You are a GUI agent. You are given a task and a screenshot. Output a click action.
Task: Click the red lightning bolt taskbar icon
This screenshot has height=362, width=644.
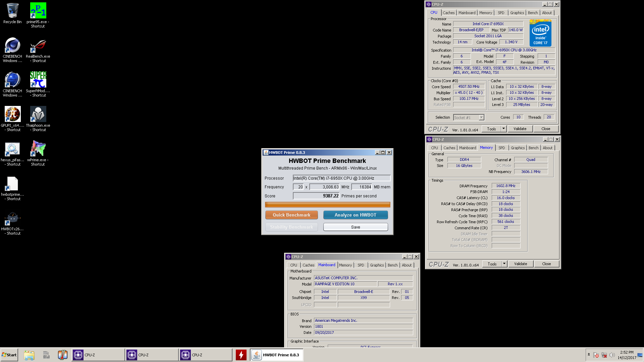click(241, 355)
